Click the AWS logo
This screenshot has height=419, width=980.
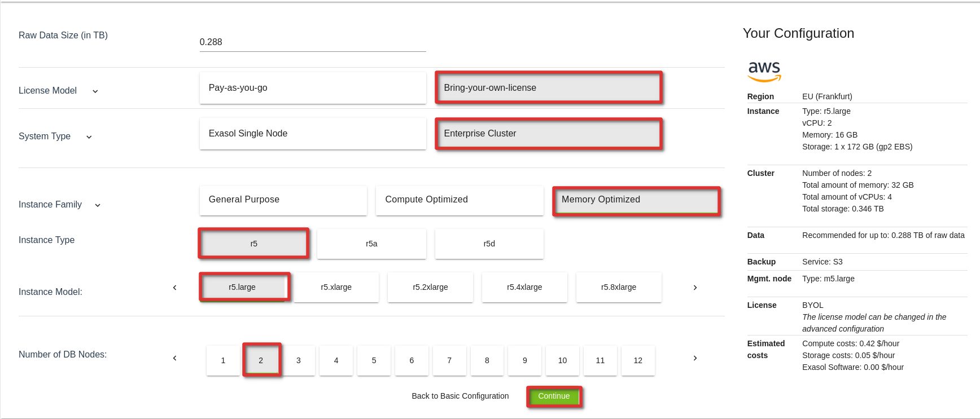coord(764,72)
